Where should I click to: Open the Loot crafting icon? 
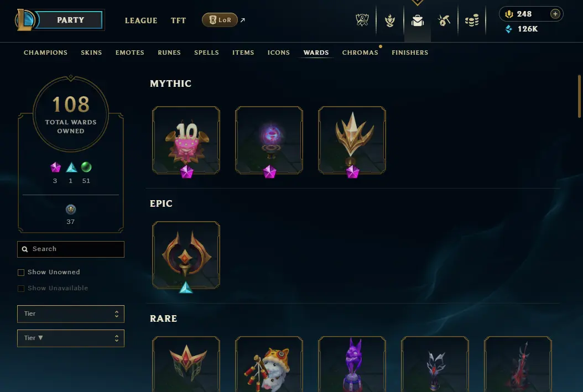tap(444, 20)
